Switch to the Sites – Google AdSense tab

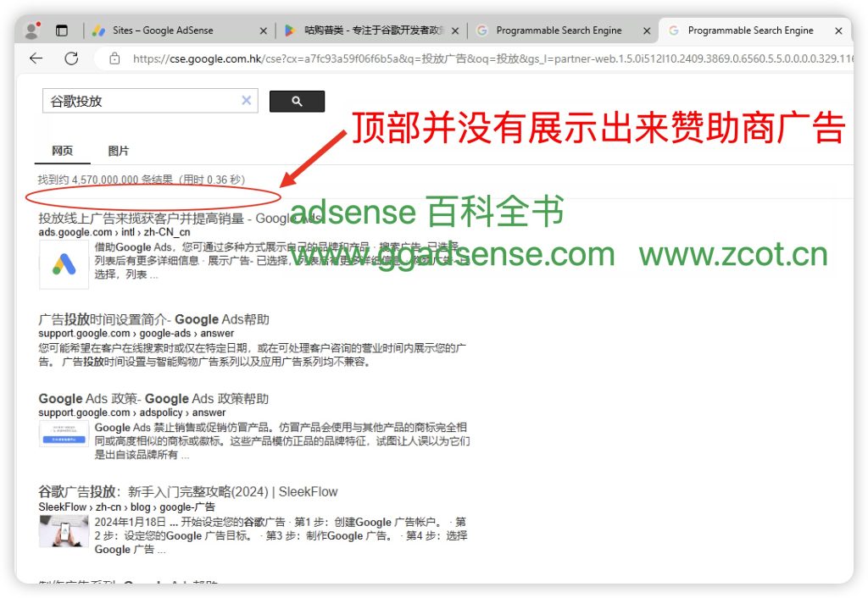178,30
